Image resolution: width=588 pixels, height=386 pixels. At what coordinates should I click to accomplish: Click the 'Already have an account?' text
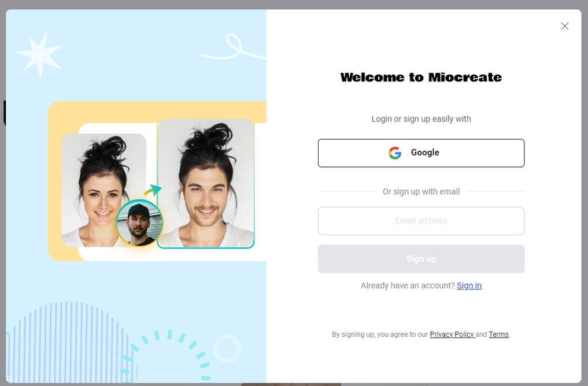pos(408,285)
